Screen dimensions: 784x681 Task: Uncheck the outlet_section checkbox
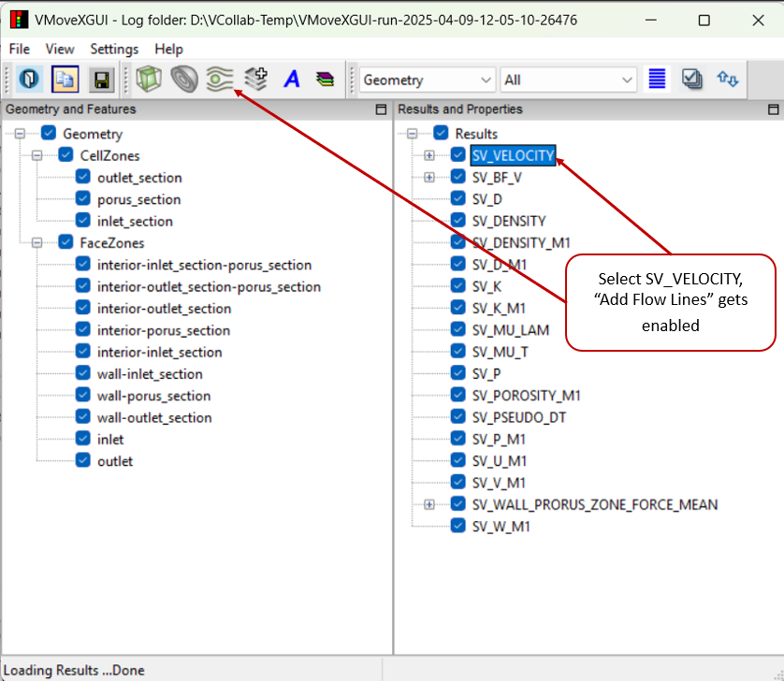[x=83, y=177]
